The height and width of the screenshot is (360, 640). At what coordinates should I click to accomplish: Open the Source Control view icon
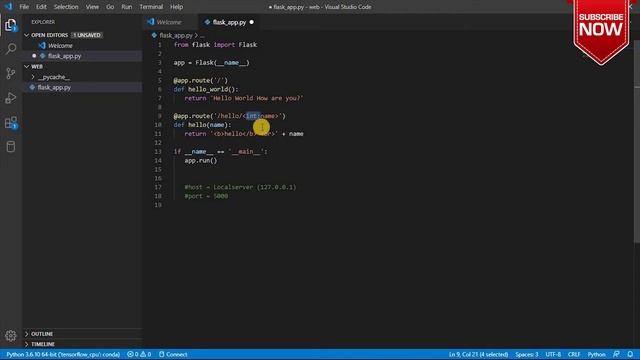(x=11, y=73)
